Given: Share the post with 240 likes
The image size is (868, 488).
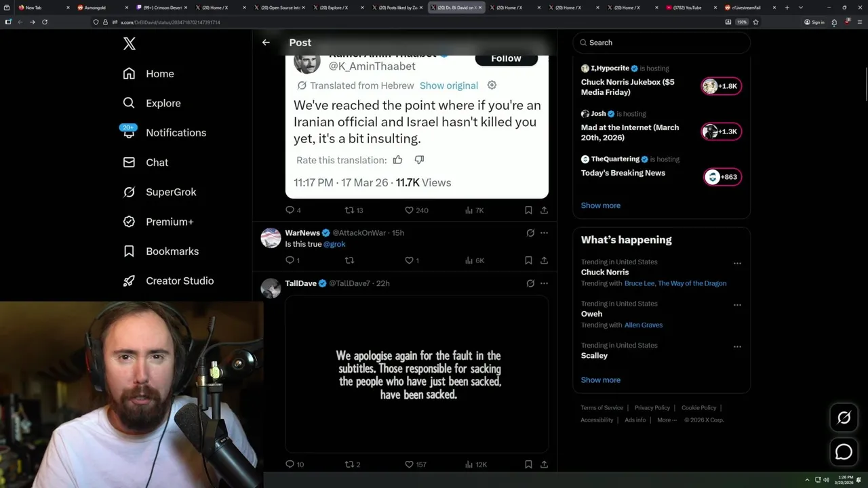Looking at the screenshot, I should point(544,210).
